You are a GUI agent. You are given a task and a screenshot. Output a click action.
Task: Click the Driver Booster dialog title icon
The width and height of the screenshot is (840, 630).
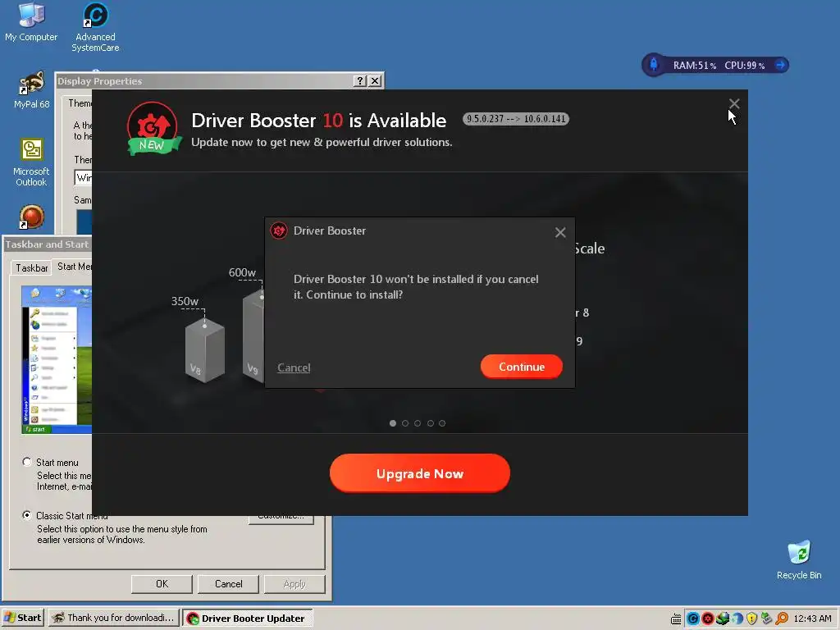click(x=279, y=231)
